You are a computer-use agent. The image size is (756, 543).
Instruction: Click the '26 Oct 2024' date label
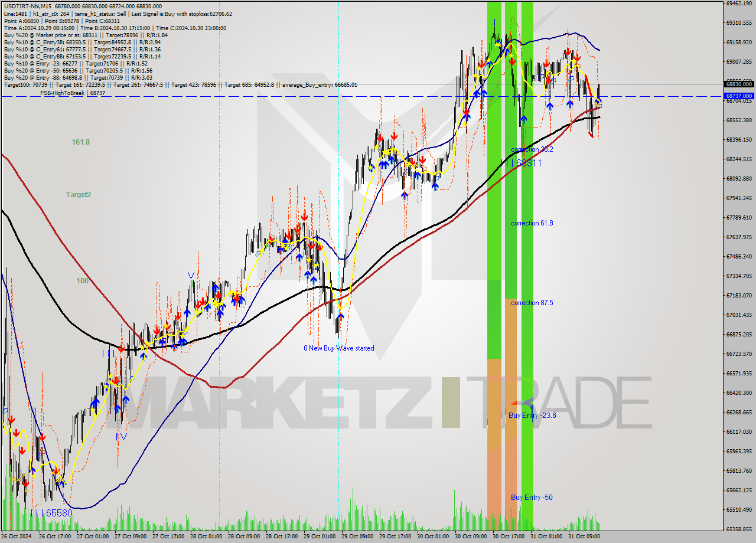[18, 537]
